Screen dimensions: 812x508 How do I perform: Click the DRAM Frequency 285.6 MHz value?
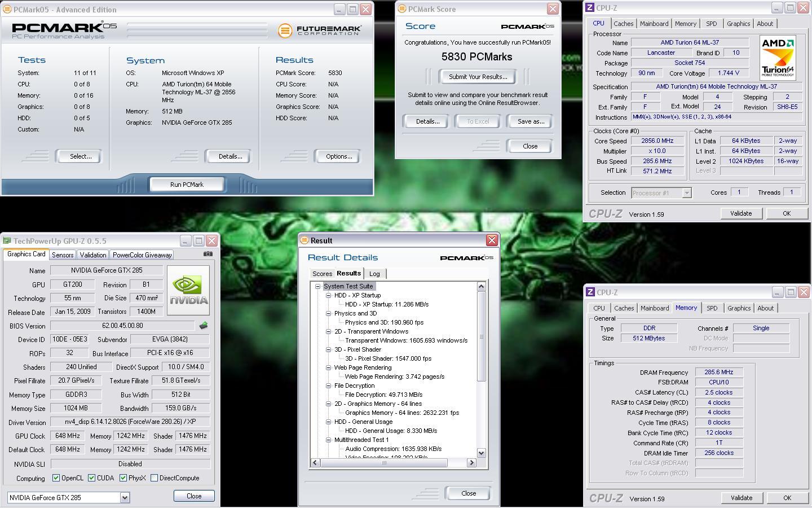coord(719,373)
